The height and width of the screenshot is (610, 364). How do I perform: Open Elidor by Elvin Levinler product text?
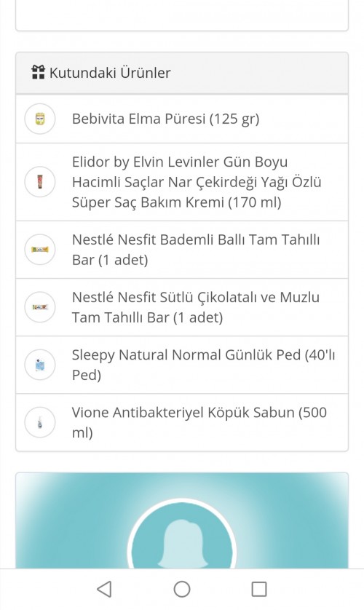pyautogui.click(x=197, y=182)
